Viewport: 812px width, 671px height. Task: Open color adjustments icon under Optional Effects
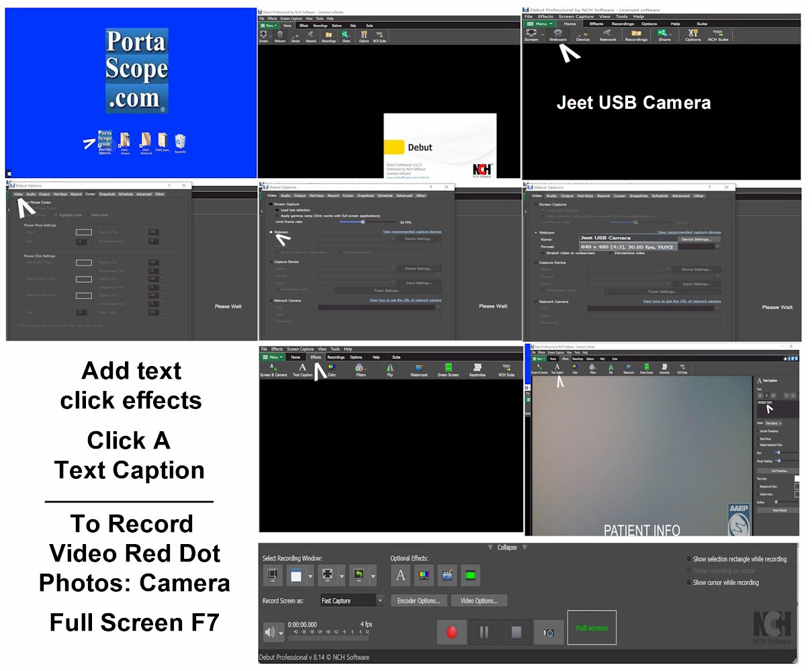(x=424, y=575)
